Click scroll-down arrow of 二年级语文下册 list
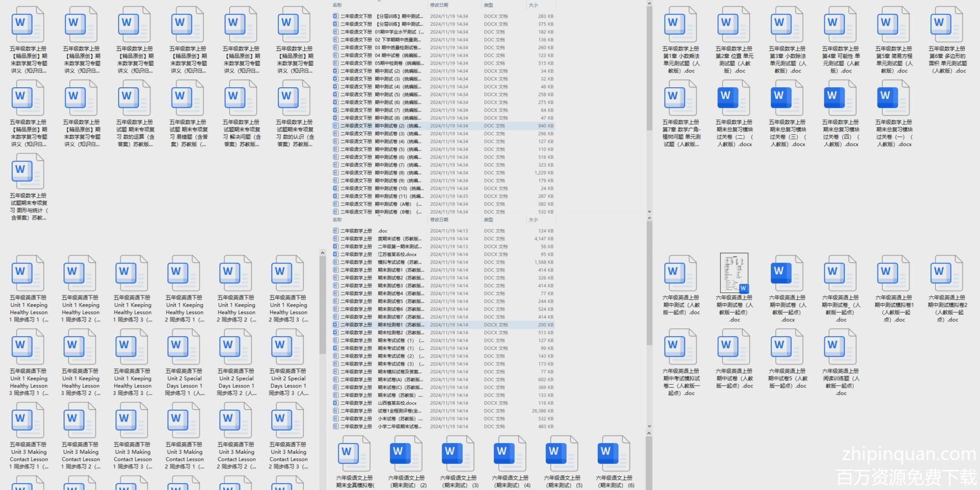980x490 pixels. [649, 212]
